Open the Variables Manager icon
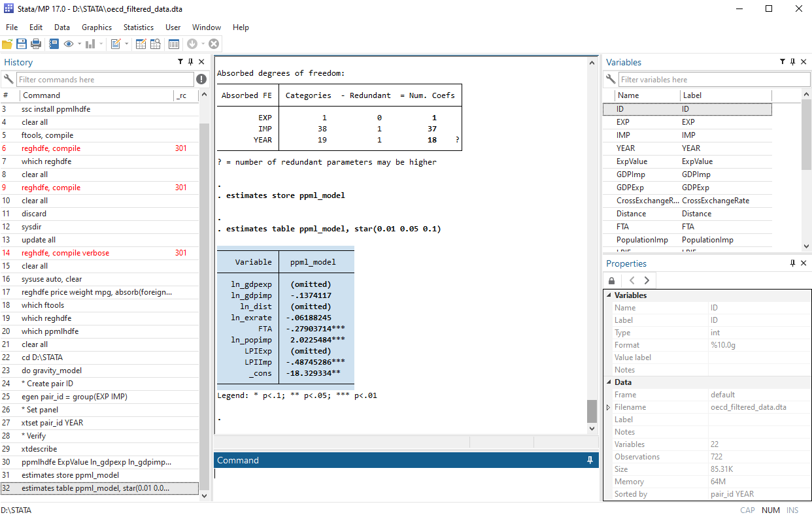This screenshot has height=515, width=812. pyautogui.click(x=173, y=44)
